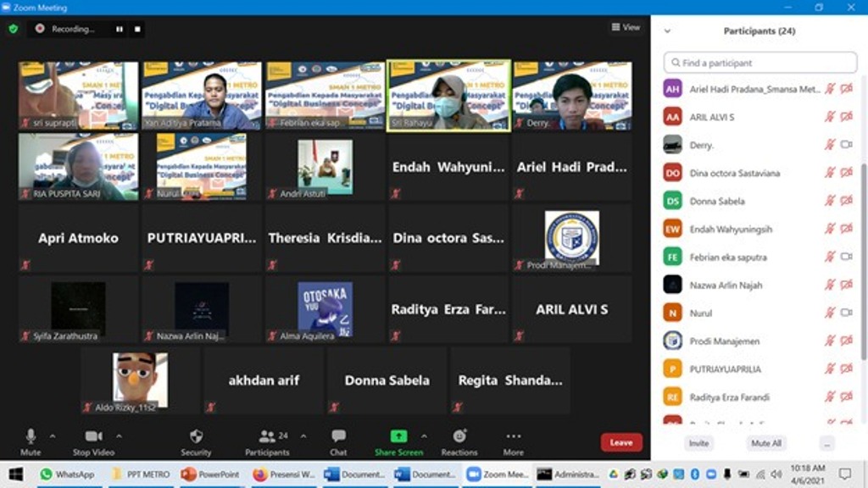Screen dimensions: 868x488
Task: Switch to Administrator console in taskbar
Action: [569, 474]
